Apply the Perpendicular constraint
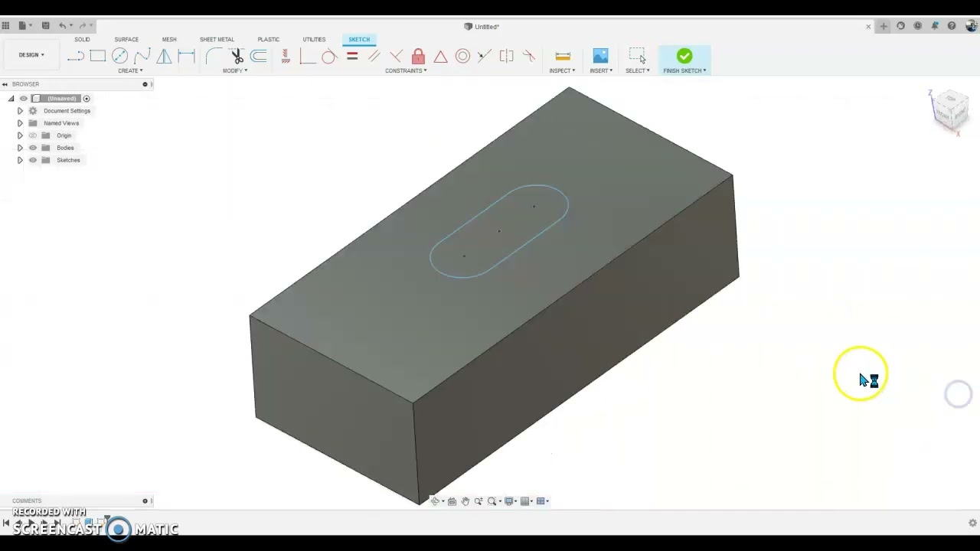Image resolution: width=980 pixels, height=551 pixels. tap(396, 56)
